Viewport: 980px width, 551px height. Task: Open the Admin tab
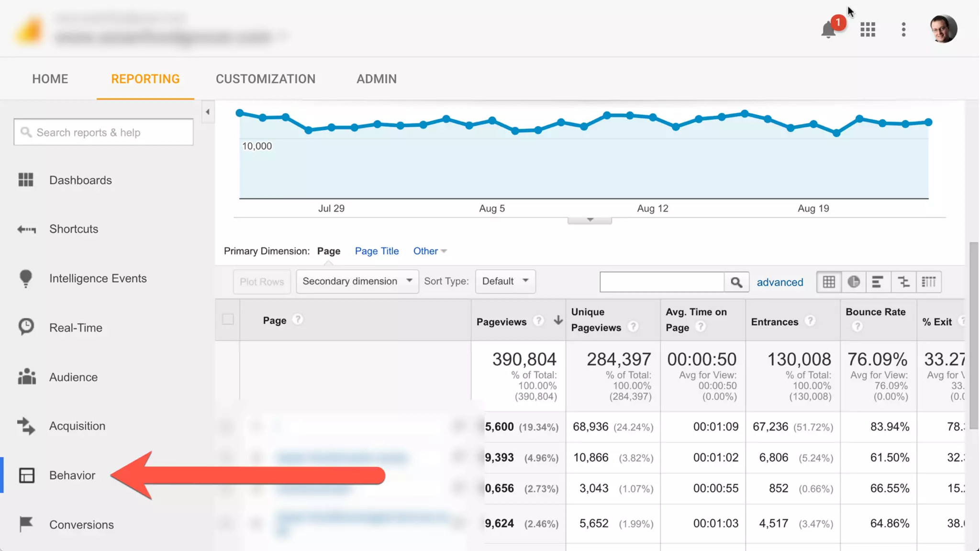(377, 79)
